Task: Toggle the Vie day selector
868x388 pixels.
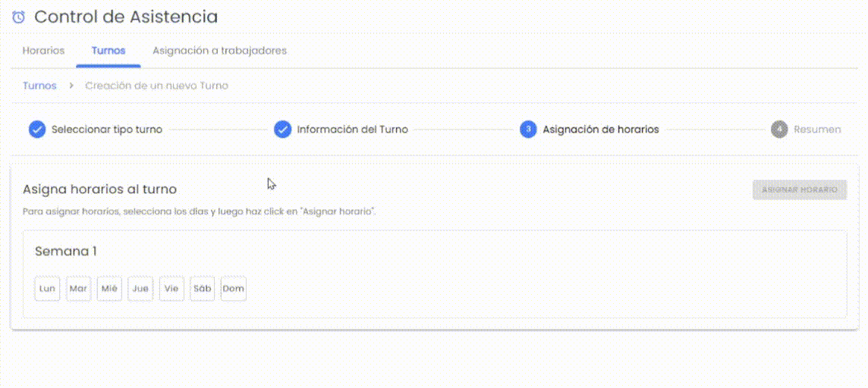Action: 171,289
